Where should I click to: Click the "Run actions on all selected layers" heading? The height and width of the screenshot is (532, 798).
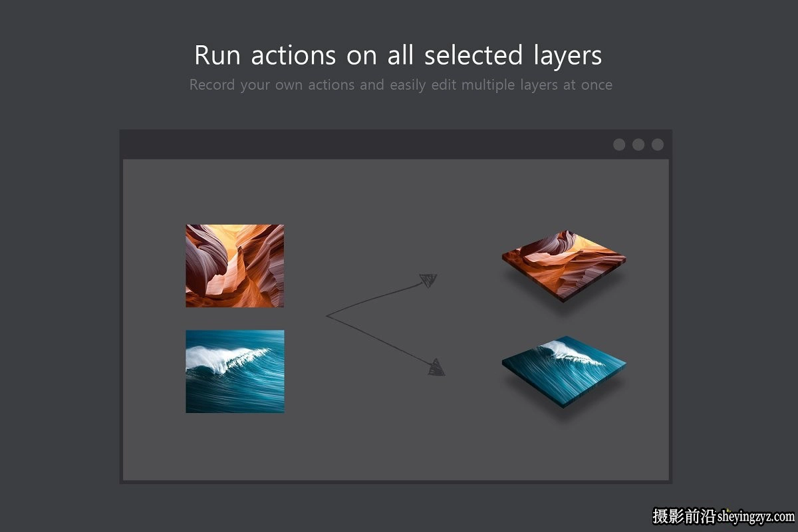[398, 55]
